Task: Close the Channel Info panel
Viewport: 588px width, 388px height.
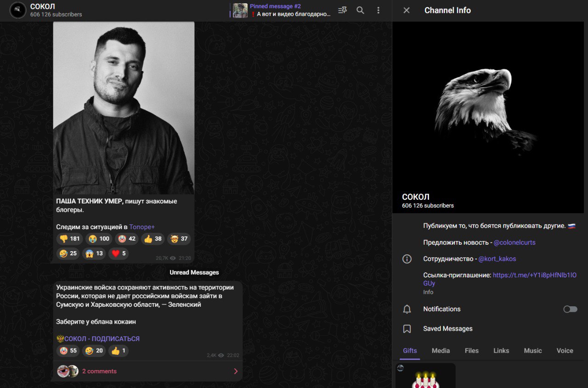Action: [407, 10]
